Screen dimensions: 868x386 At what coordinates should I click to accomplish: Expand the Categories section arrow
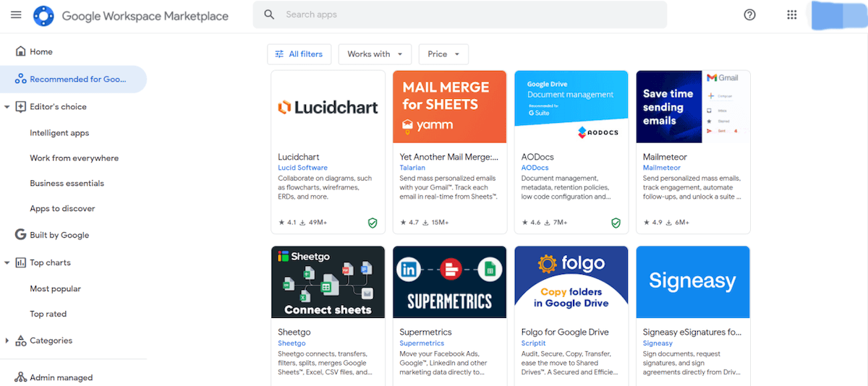tap(7, 340)
